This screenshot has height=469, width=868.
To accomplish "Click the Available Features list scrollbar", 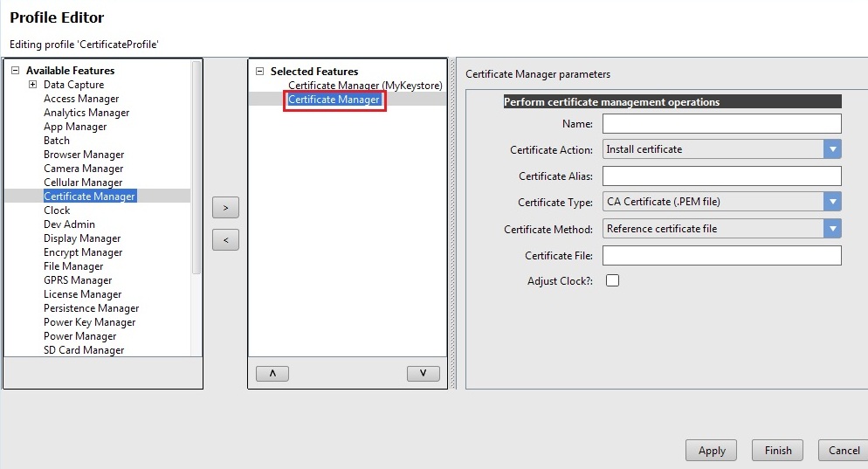I will coord(196,166).
